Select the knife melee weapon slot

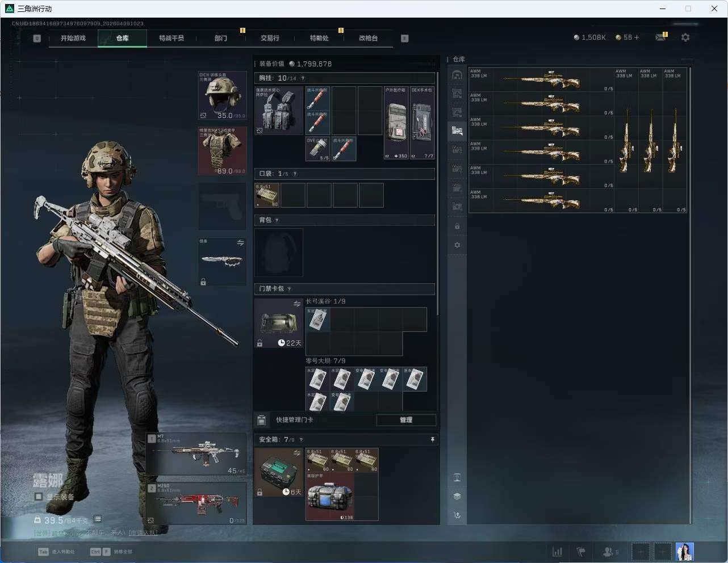point(222,262)
